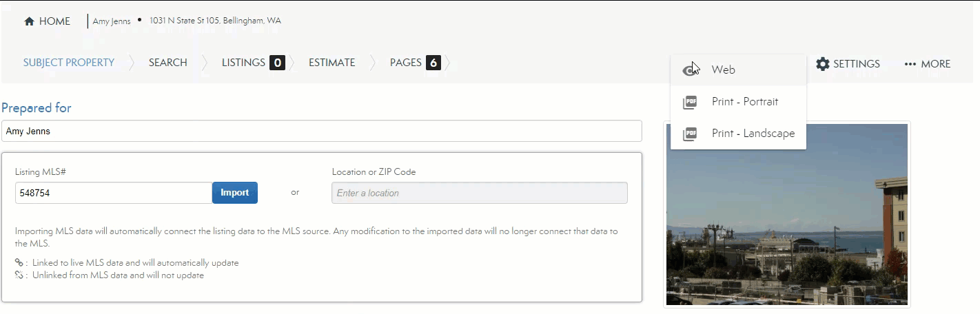
Task: Open the Estimate step
Action: click(x=331, y=63)
